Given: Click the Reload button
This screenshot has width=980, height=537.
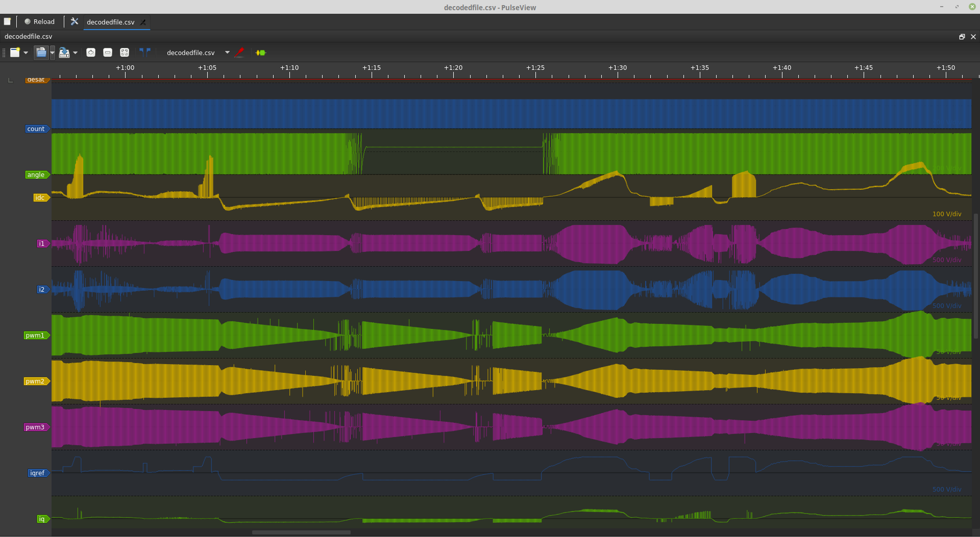Looking at the screenshot, I should pyautogui.click(x=39, y=22).
